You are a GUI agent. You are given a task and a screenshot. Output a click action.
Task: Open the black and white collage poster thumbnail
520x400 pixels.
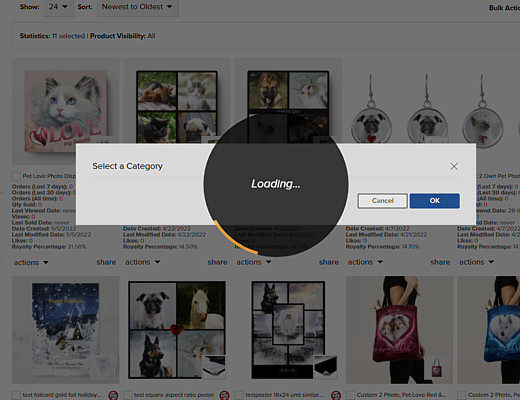(x=288, y=330)
